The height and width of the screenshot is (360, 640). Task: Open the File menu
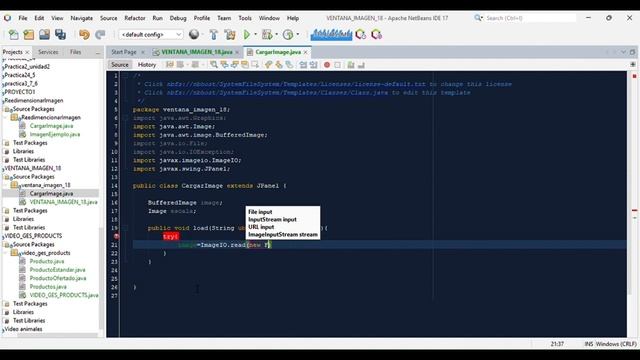(x=23, y=18)
